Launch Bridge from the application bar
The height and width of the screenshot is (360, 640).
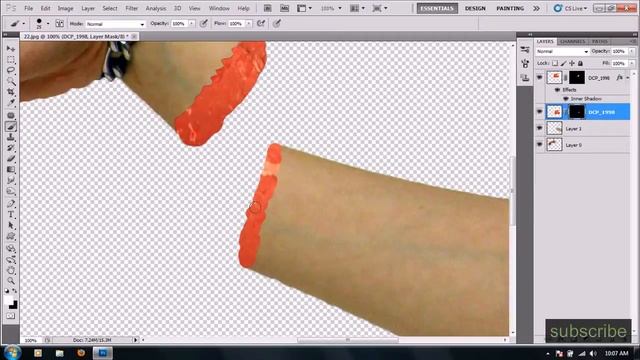(267, 8)
